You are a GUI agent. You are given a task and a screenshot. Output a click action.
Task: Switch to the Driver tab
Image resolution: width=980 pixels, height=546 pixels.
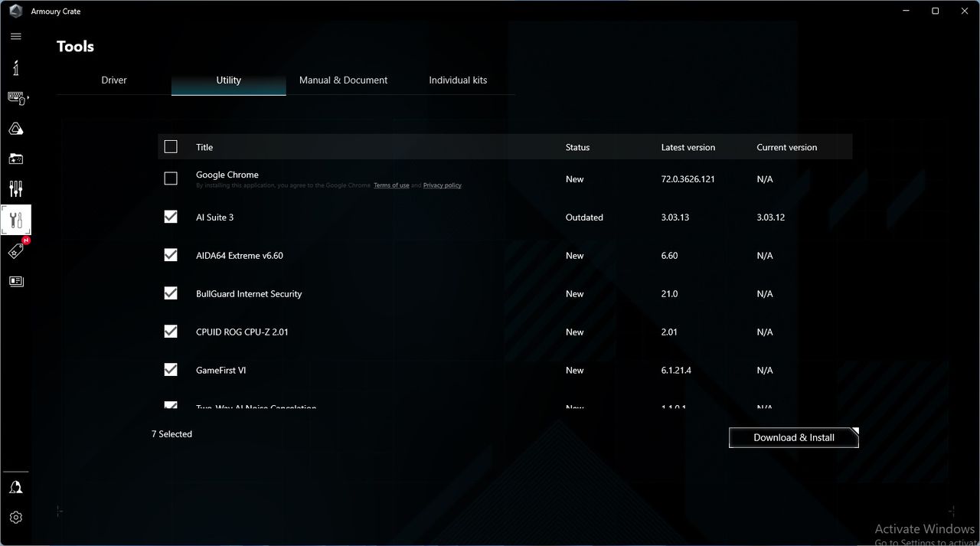click(114, 80)
